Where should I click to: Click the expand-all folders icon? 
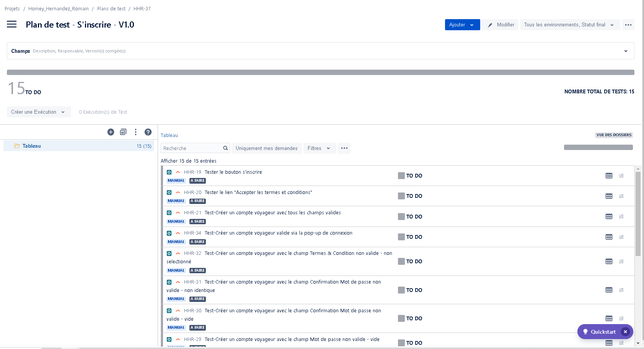pyautogui.click(x=123, y=132)
